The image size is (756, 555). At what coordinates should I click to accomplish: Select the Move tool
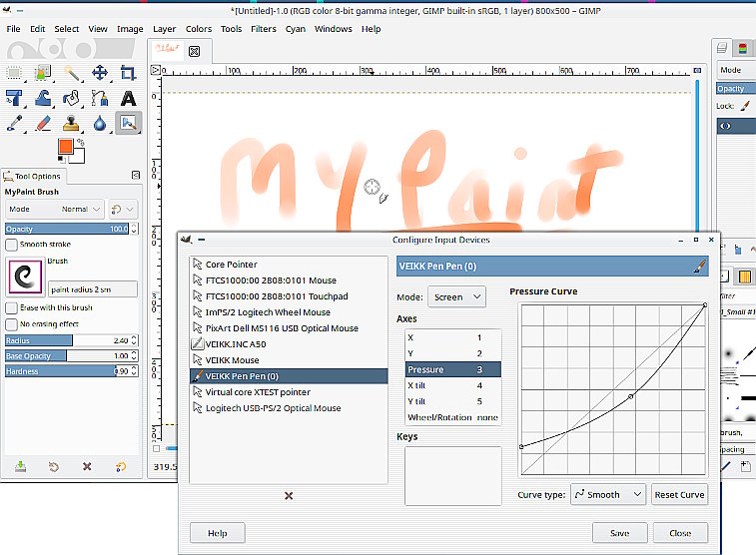[100, 73]
